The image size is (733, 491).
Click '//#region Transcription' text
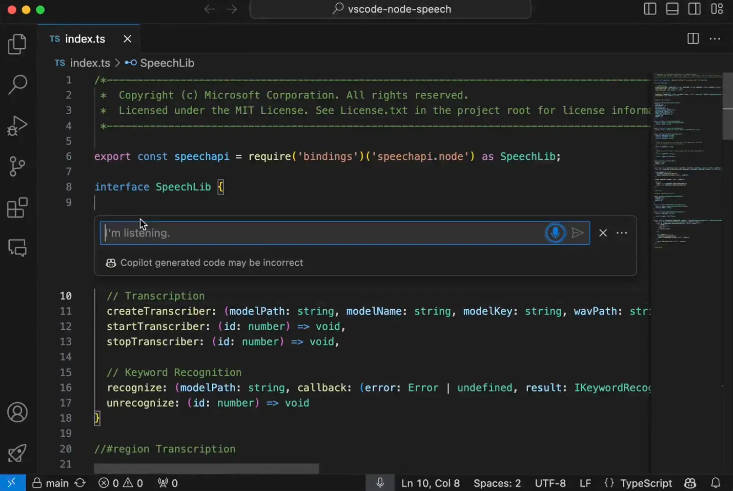point(165,449)
